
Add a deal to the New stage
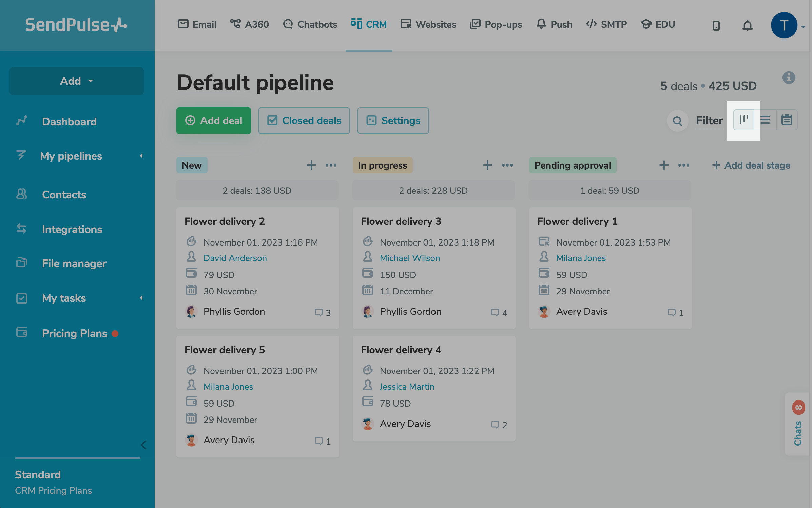click(311, 165)
